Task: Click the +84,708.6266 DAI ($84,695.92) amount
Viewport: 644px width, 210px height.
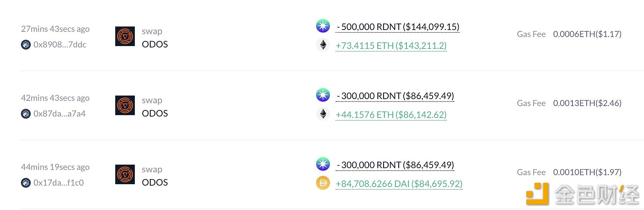Action: 399,184
